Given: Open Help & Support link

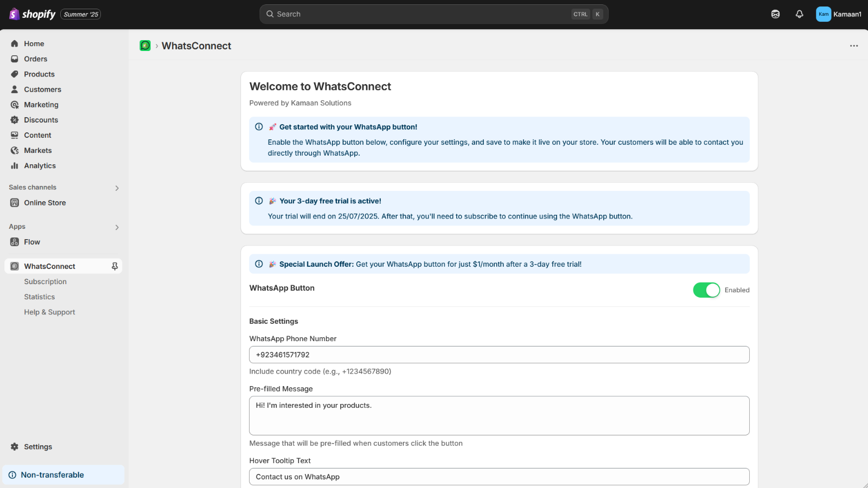Looking at the screenshot, I should 49,312.
